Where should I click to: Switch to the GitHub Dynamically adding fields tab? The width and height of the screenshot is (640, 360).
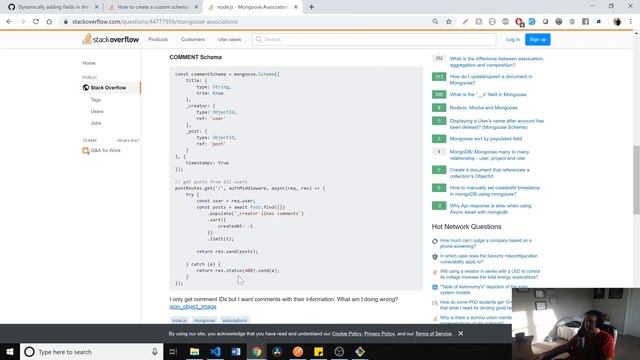pos(53,7)
